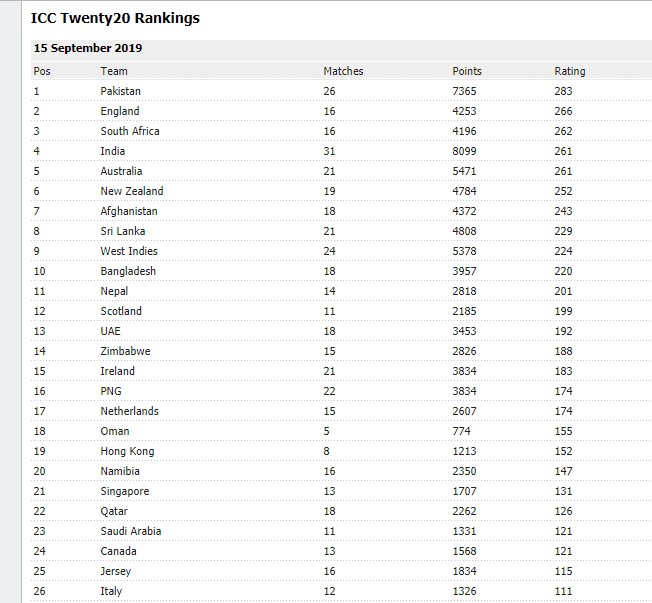Select the Bangladesh team entry

click(x=128, y=271)
